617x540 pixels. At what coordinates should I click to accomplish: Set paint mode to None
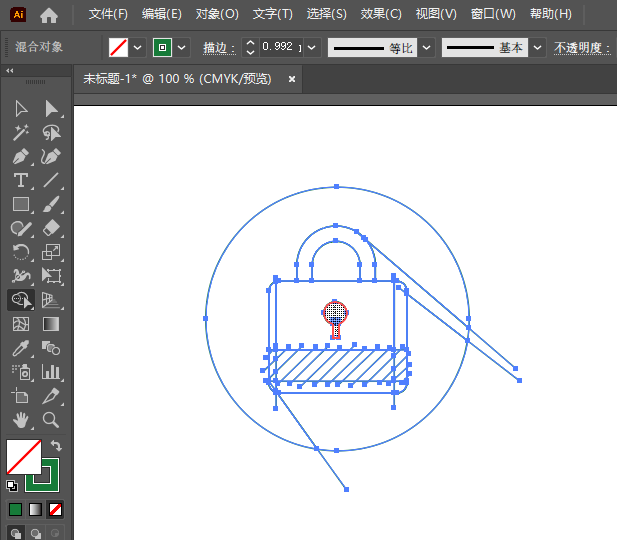click(55, 510)
